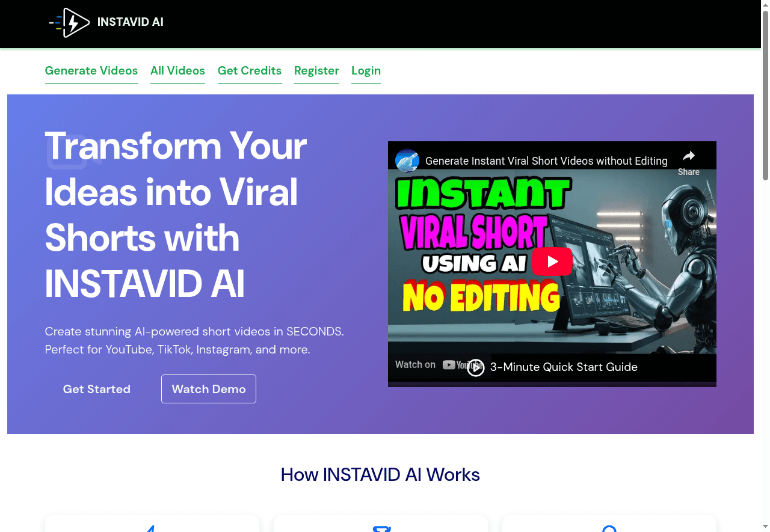Open the Get Credits nav link
The image size is (770, 532).
point(250,71)
